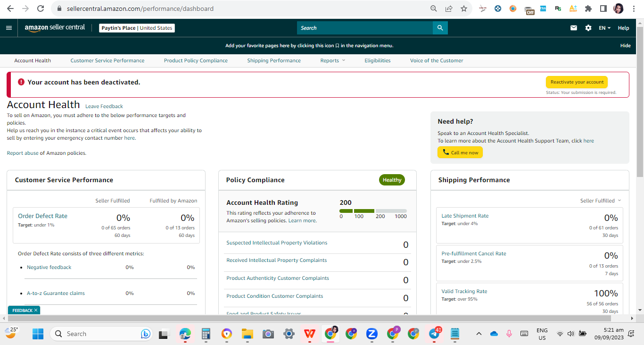This screenshot has height=345, width=644.
Task: Click the Amazon Seller Central logo
Action: point(55,28)
